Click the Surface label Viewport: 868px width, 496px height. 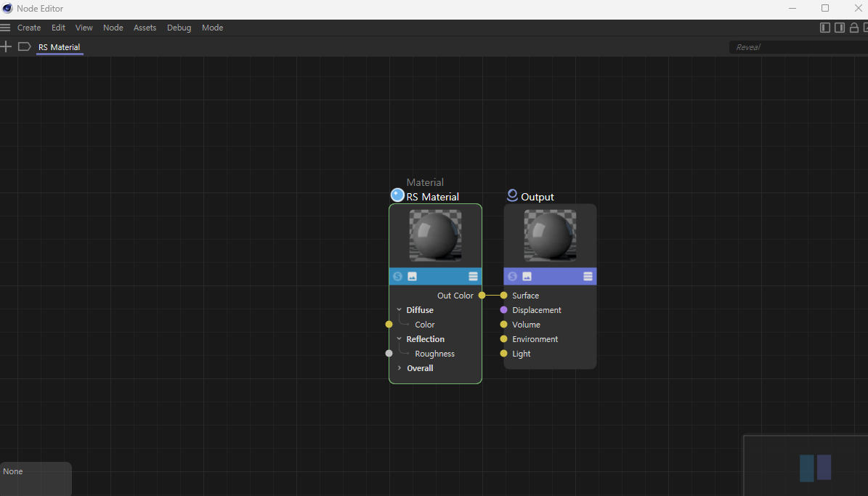(x=525, y=296)
